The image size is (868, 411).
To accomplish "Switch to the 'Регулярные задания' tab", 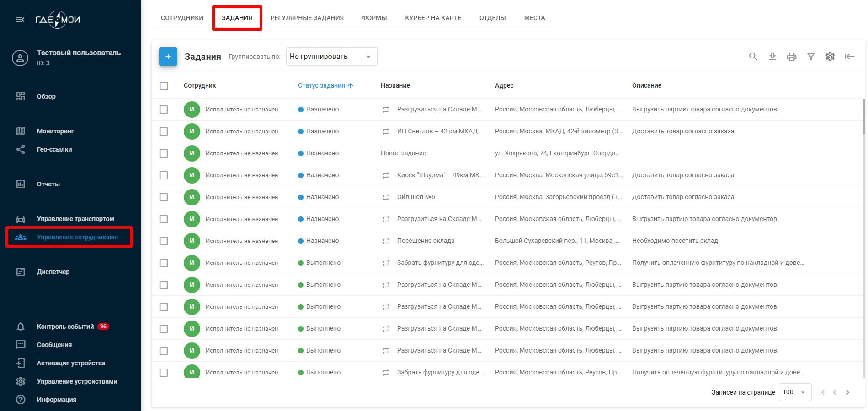I will (307, 18).
